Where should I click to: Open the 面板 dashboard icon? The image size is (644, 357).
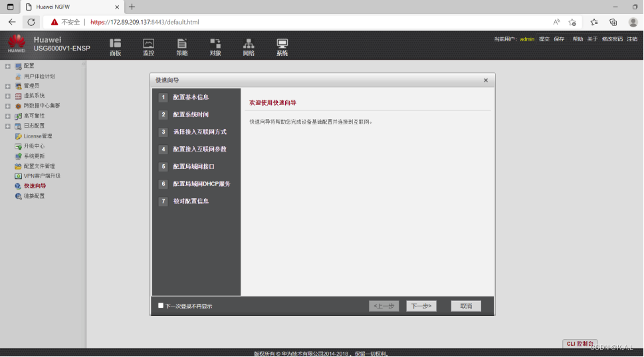[x=115, y=47]
